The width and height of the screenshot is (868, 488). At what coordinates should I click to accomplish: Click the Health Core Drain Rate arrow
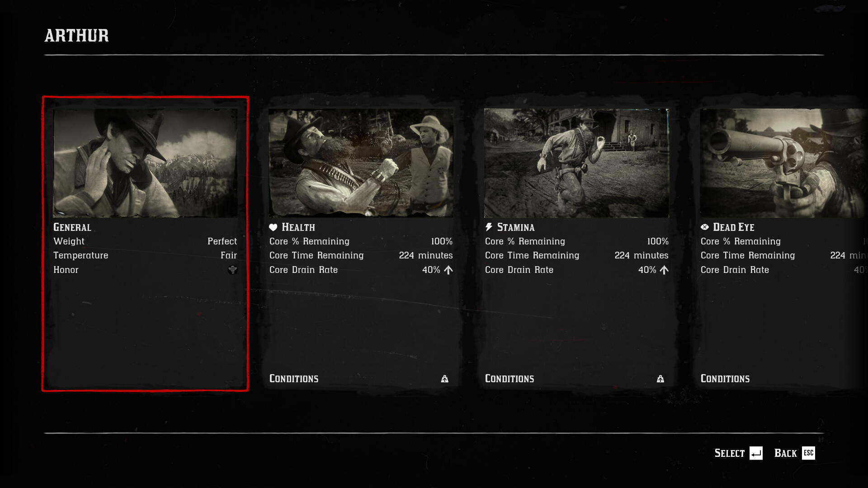tap(448, 270)
